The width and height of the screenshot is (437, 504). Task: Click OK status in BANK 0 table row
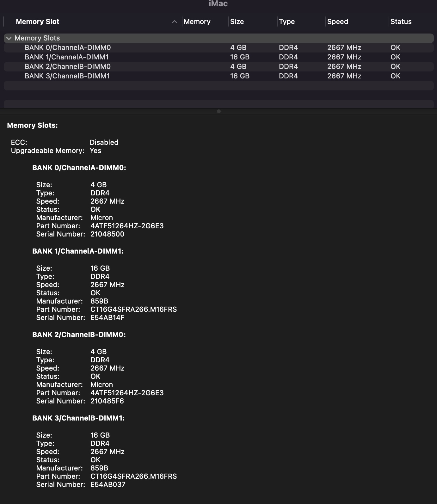tap(395, 48)
